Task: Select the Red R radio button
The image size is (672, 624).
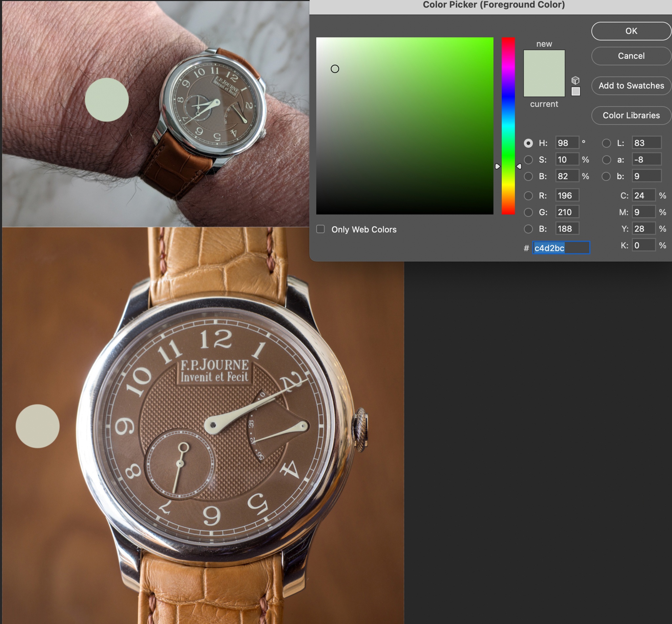Action: pos(528,196)
